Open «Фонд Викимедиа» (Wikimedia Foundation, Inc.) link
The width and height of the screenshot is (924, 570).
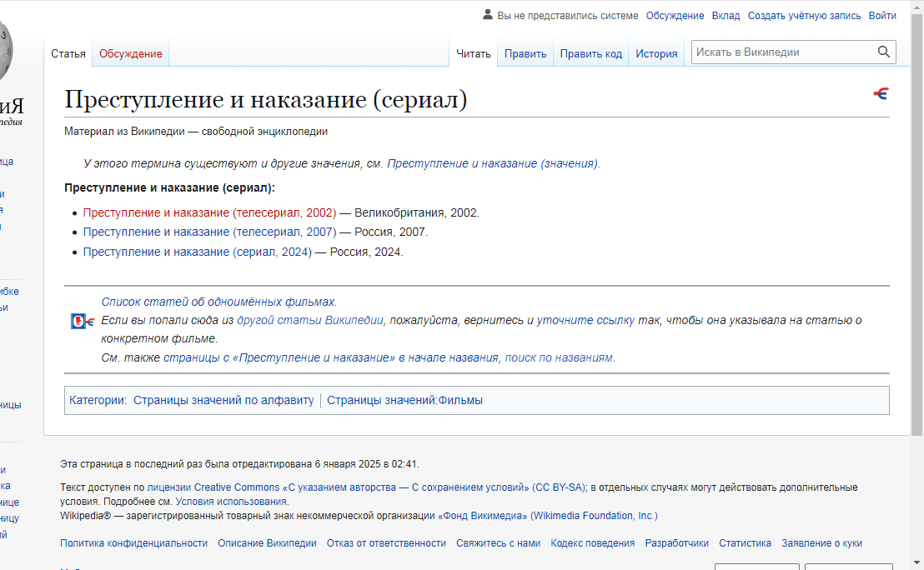547,516
